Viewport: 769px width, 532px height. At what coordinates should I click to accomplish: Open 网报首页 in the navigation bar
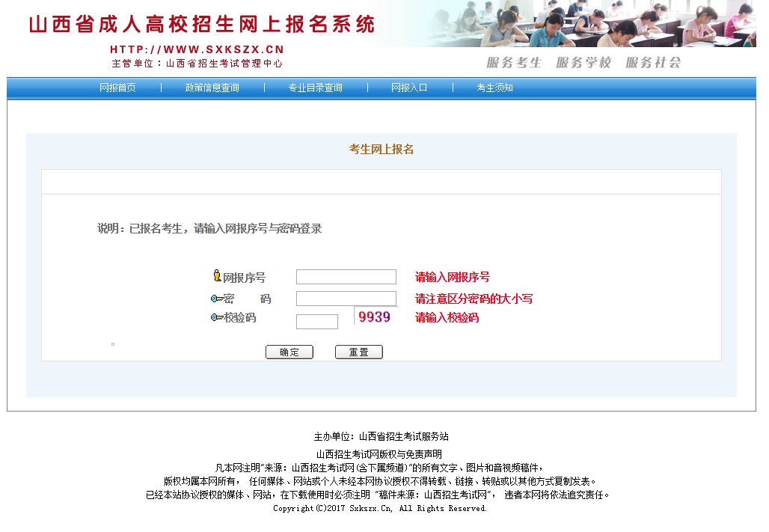118,88
